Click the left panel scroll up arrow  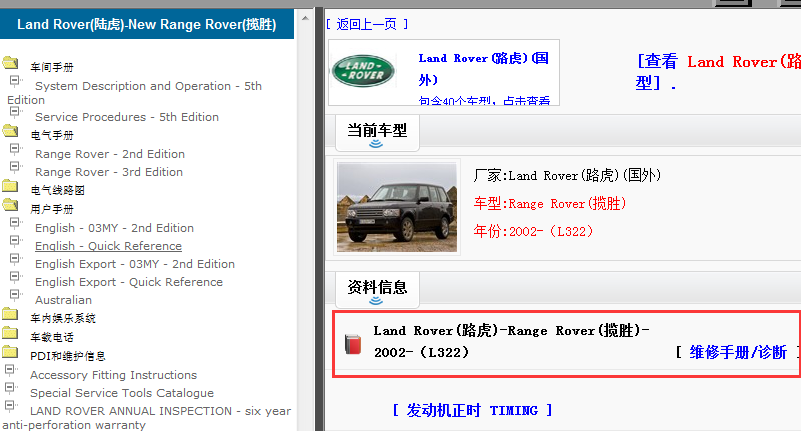tap(305, 18)
